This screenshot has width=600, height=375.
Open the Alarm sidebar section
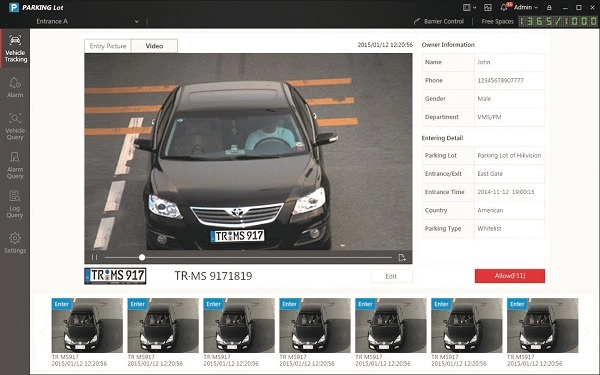pyautogui.click(x=15, y=88)
